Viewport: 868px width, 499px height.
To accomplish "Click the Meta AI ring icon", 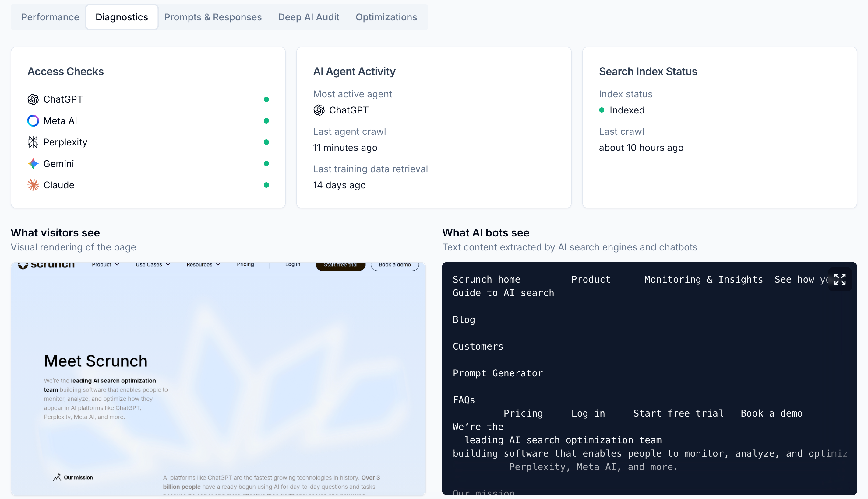I will [x=33, y=120].
